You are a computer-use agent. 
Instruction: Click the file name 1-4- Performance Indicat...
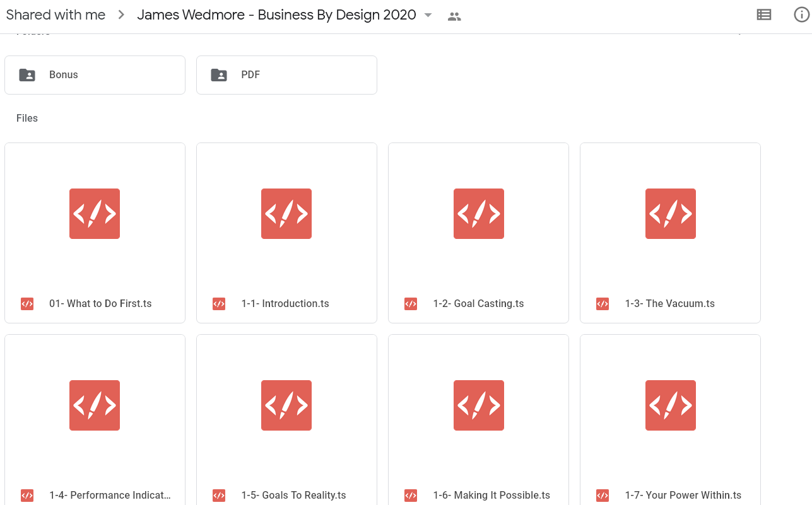pyautogui.click(x=110, y=496)
